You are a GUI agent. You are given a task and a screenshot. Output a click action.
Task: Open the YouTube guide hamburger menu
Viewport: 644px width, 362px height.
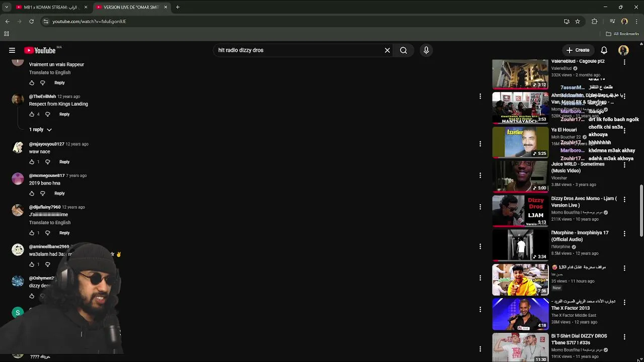pyautogui.click(x=12, y=50)
